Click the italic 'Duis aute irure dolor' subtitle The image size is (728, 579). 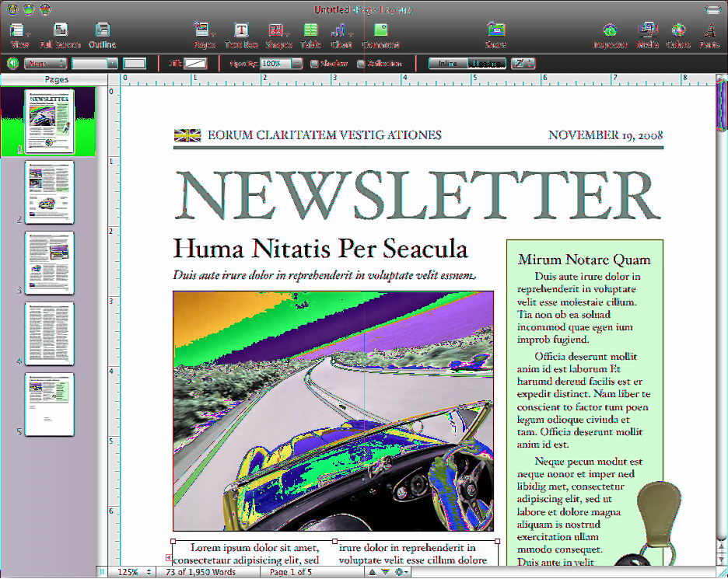click(324, 276)
